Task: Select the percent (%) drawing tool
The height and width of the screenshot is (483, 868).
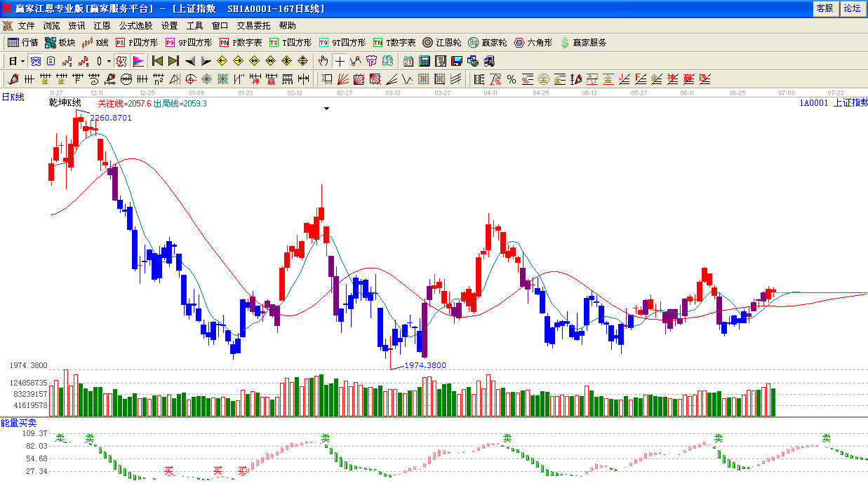Action: pyautogui.click(x=512, y=79)
